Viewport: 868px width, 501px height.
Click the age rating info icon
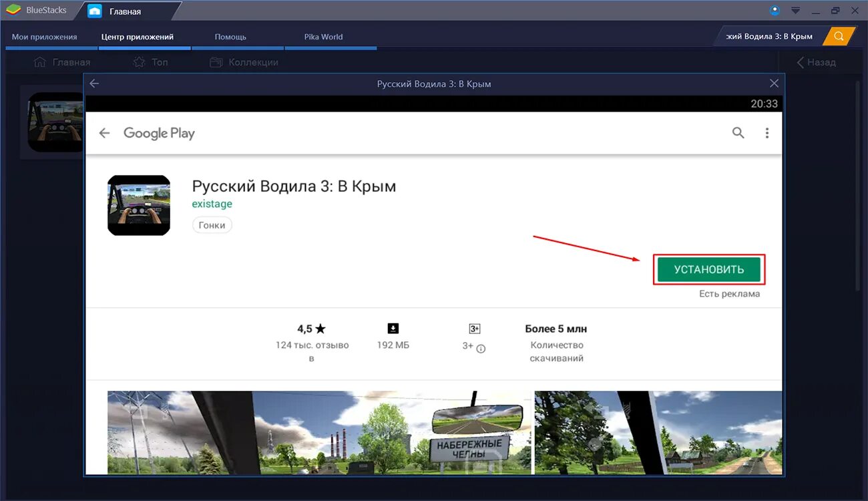(481, 348)
